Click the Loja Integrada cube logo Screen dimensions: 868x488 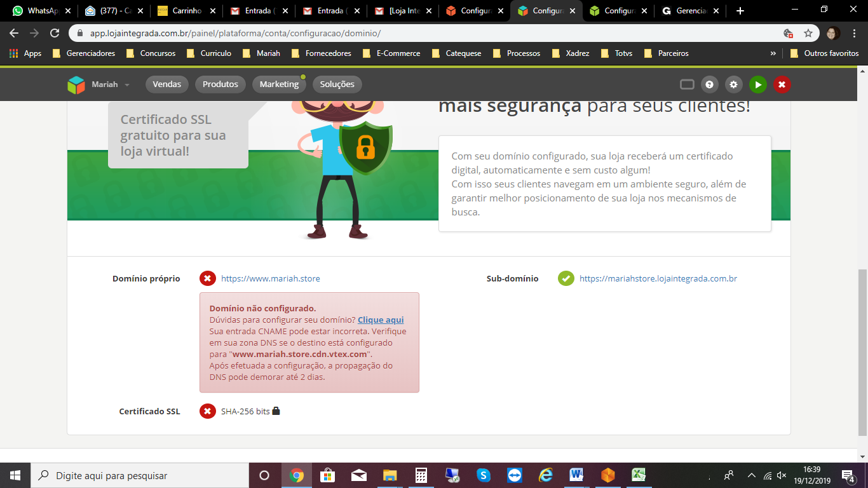[x=76, y=85]
